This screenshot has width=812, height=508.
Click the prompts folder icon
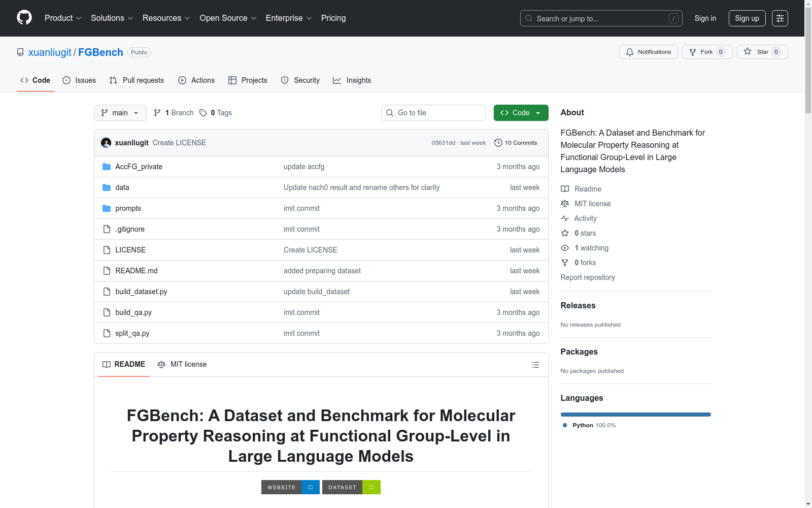(x=107, y=208)
